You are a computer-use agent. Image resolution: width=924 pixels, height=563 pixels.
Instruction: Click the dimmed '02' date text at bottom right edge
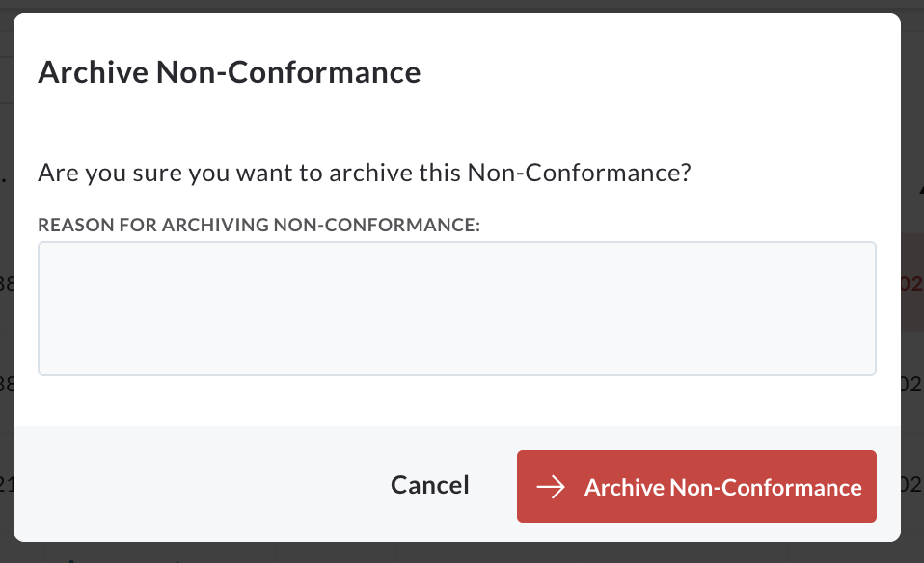tap(912, 485)
